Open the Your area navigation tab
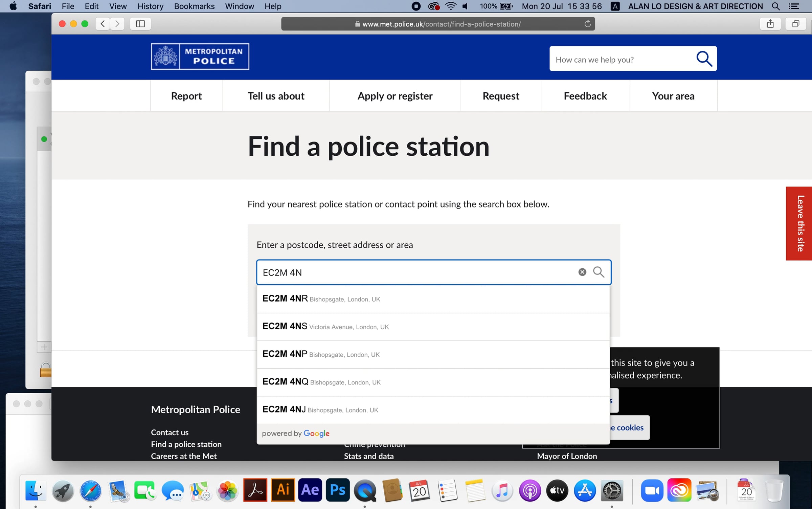Viewport: 812px width, 509px height. (x=673, y=96)
